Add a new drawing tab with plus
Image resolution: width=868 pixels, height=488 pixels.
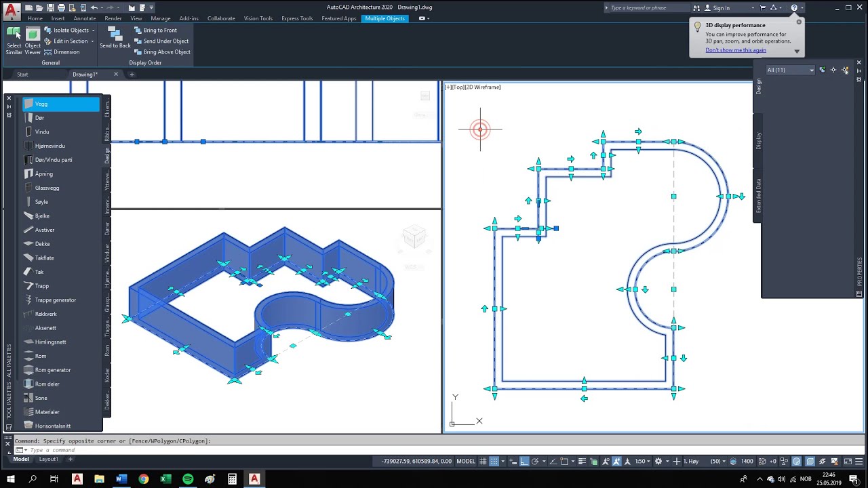point(132,75)
